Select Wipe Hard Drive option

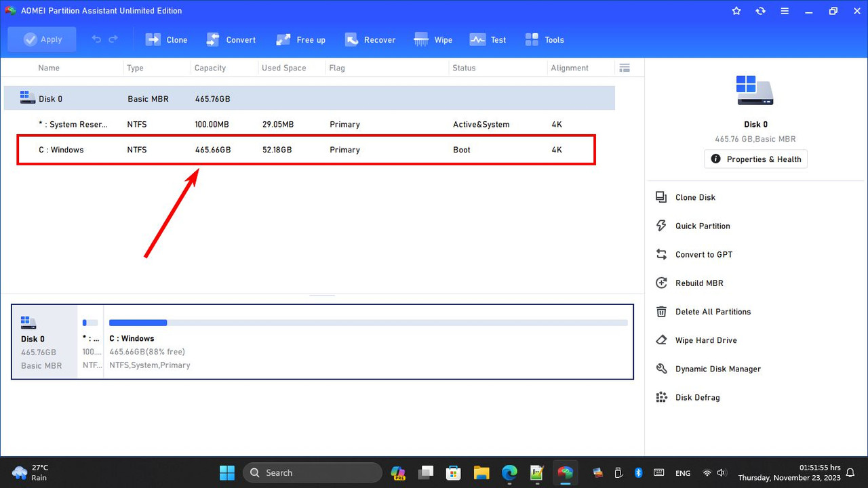(x=706, y=340)
